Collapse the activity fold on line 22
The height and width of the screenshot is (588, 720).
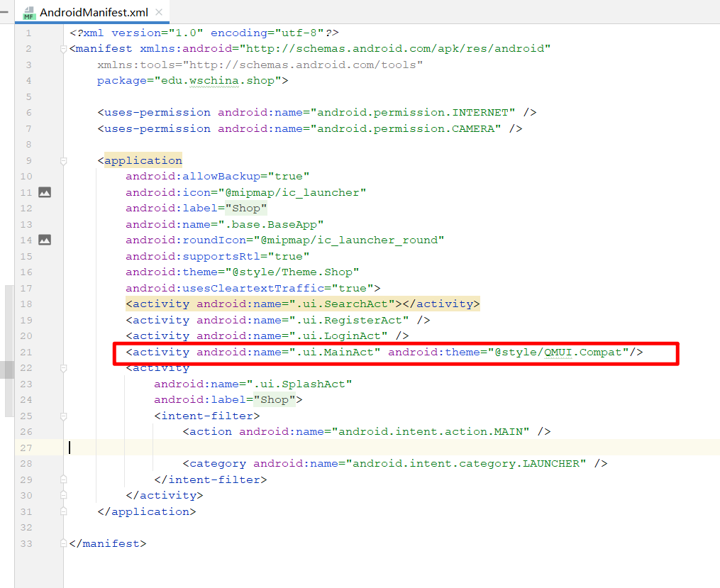(64, 368)
